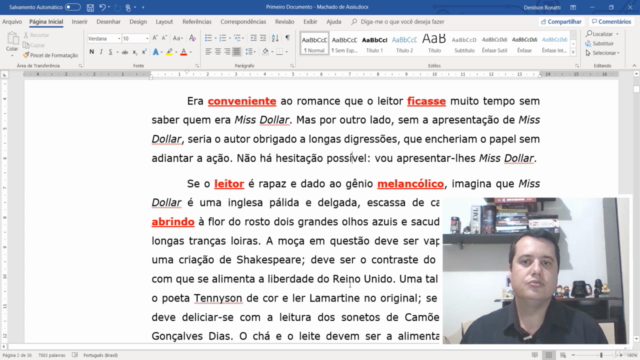Open the Exibir tab
640x360 pixels.
310,22
